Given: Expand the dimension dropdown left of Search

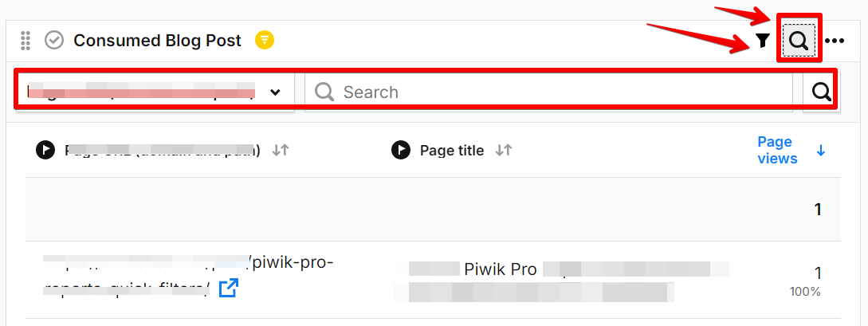Looking at the screenshot, I should coord(155,92).
